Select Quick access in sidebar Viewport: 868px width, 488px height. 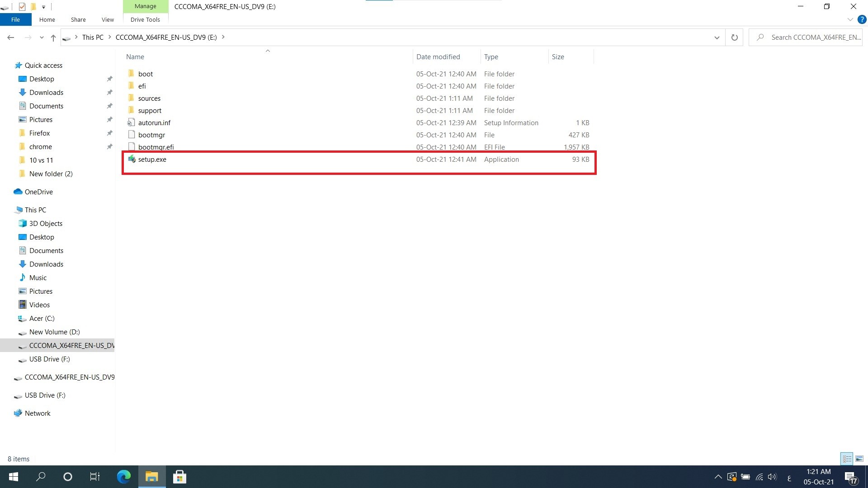(43, 65)
